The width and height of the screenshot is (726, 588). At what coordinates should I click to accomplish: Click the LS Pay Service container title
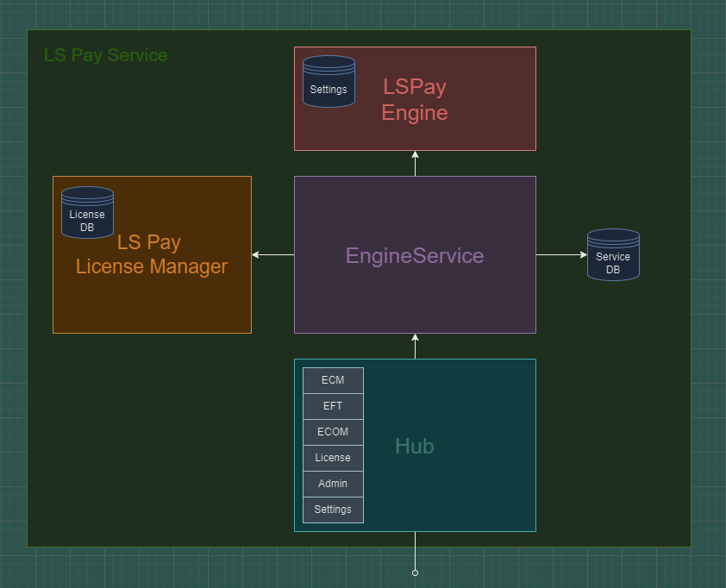pos(105,55)
